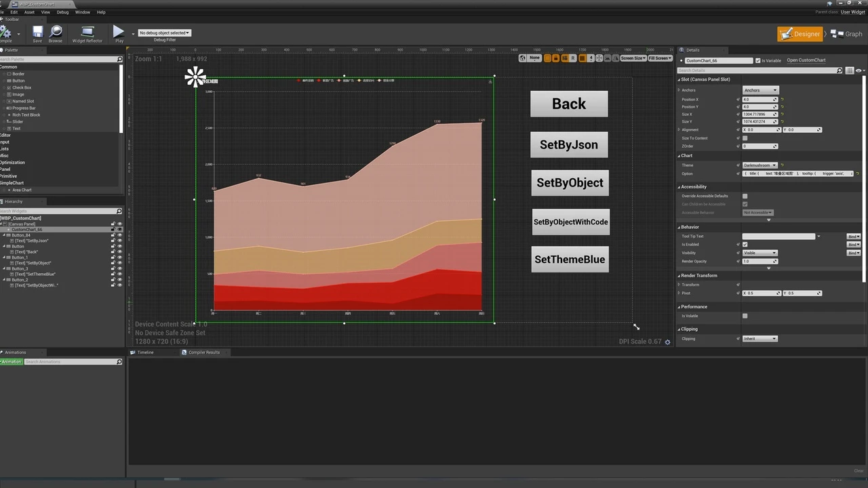Click the Open CustomChart link

point(806,60)
